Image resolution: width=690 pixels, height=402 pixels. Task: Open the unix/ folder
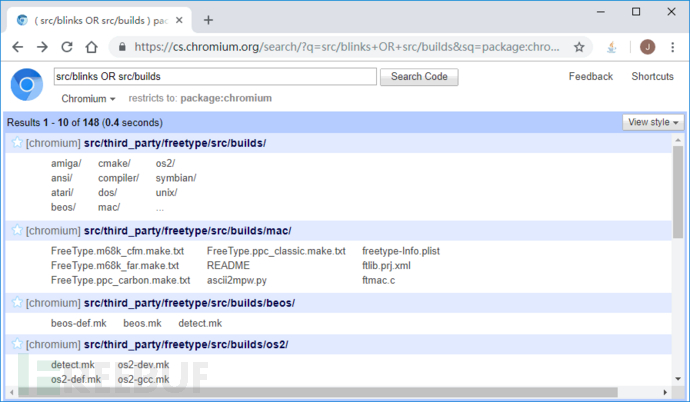[x=166, y=193]
